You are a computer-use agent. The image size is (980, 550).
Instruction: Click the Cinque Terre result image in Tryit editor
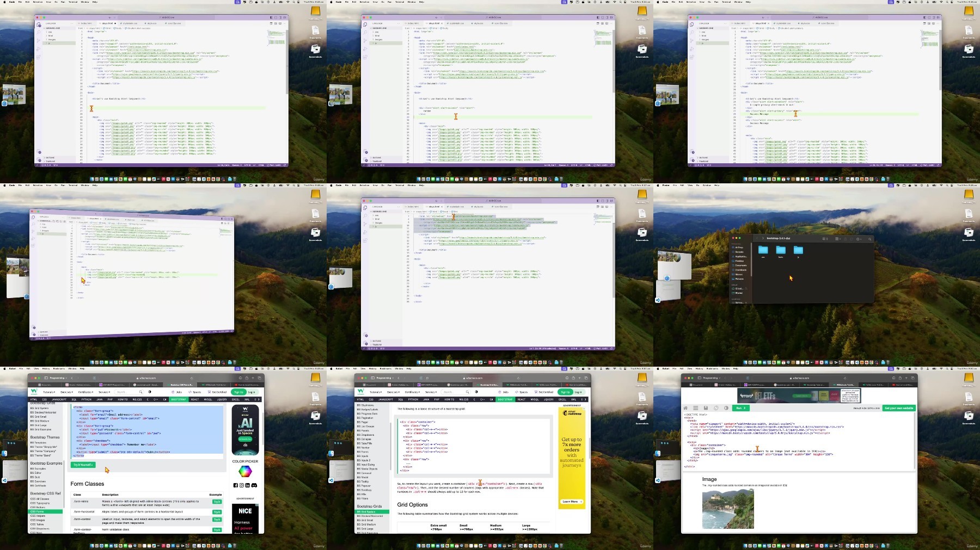[x=728, y=509]
